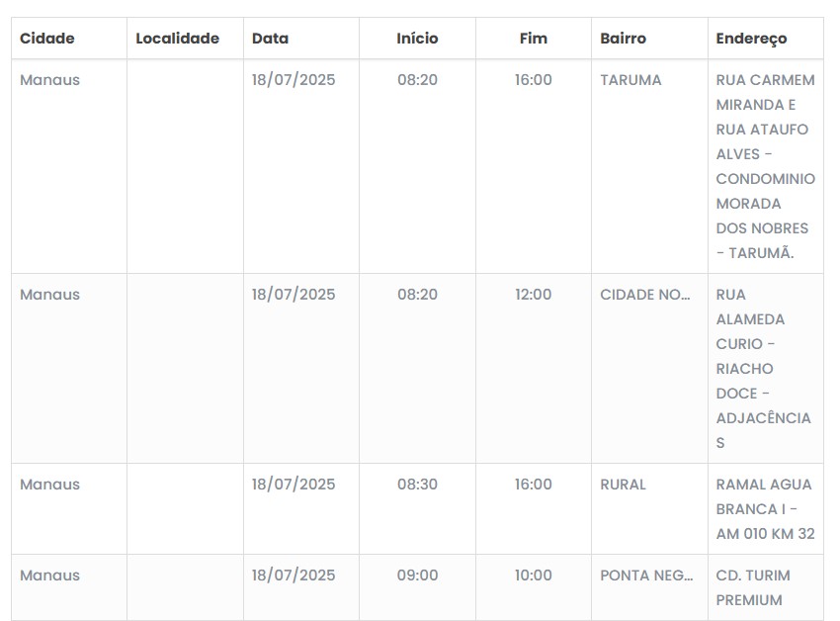Click the 10:00 end time cell
This screenshot has width=840, height=621.
pyautogui.click(x=533, y=576)
